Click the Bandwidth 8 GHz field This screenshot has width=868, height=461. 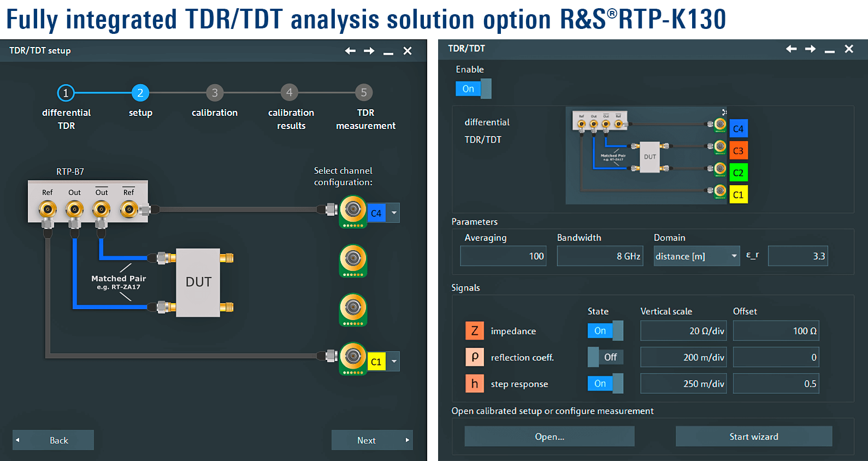[x=600, y=256]
